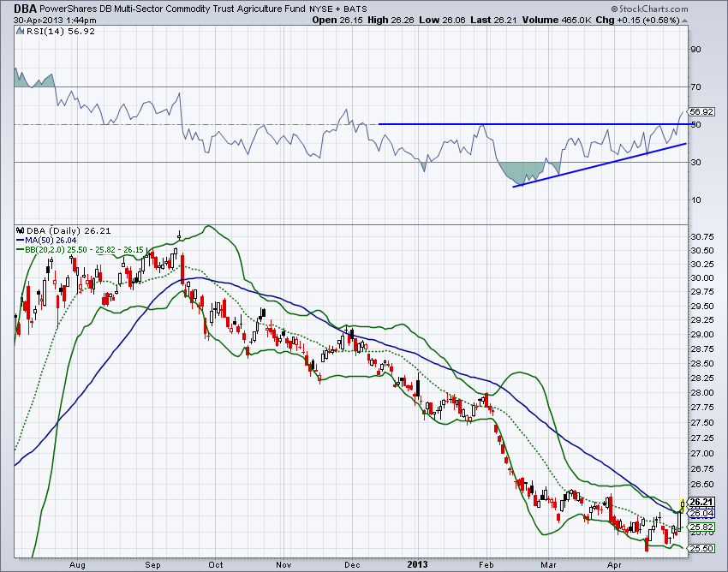Image resolution: width=728 pixels, height=572 pixels.
Task: Click the DBA ticker symbol in header
Action: pyautogui.click(x=25, y=9)
